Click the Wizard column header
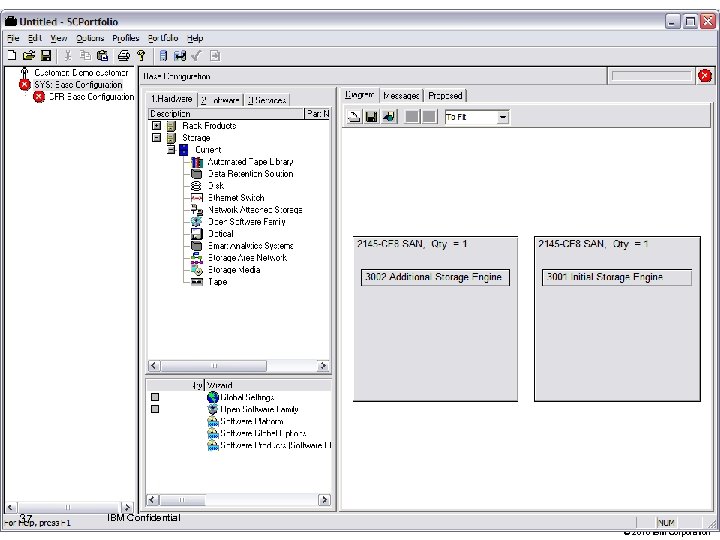720x540 pixels. click(x=268, y=385)
